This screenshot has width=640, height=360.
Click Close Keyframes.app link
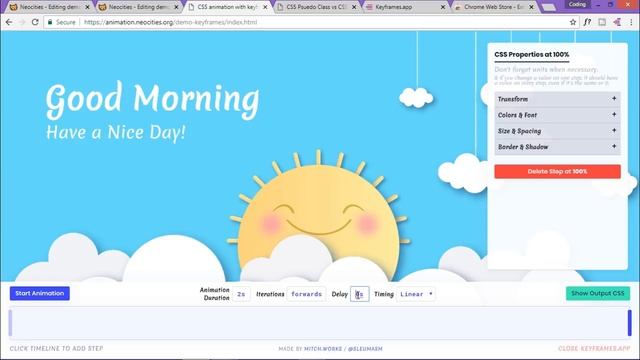(594, 349)
